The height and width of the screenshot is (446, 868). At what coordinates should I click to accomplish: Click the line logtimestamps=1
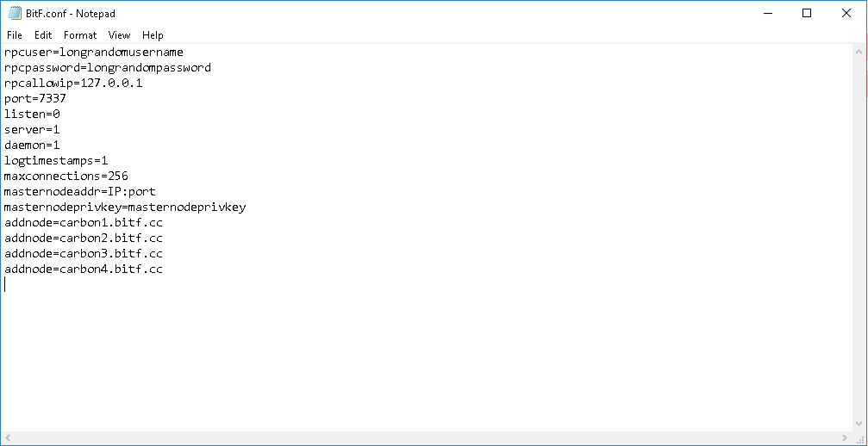[56, 161]
